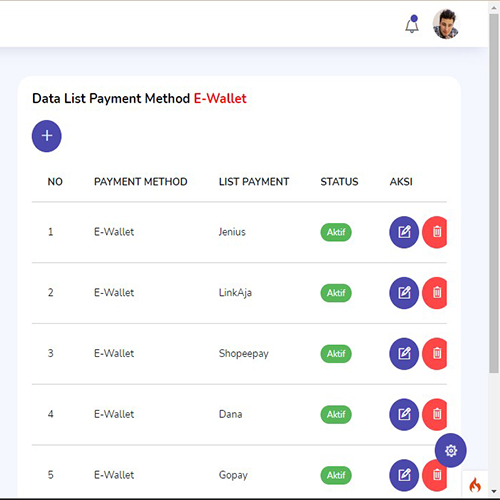Image resolution: width=500 pixels, height=500 pixels.
Task: Click the PAYMENT METHOD column header
Action: [141, 182]
